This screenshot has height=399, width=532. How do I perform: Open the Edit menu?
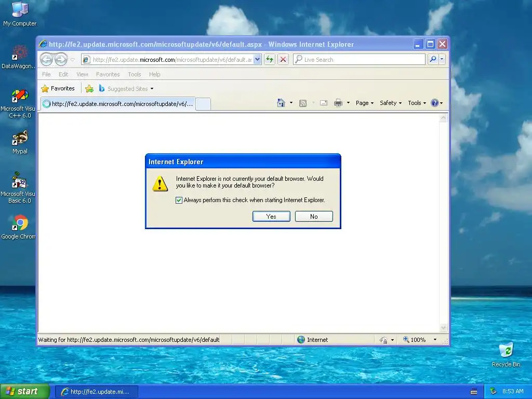point(63,74)
